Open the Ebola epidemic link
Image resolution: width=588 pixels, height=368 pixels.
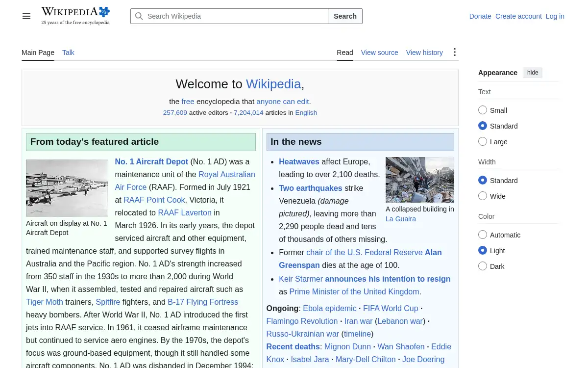tap(330, 308)
